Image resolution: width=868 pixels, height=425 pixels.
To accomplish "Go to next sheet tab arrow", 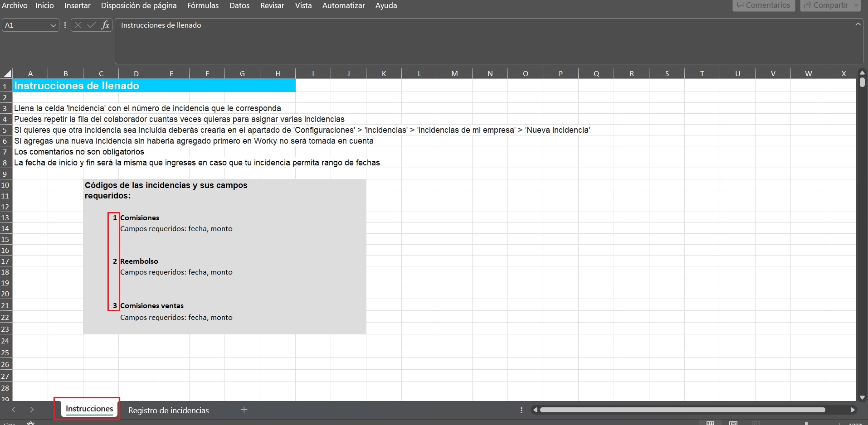I will click(32, 410).
